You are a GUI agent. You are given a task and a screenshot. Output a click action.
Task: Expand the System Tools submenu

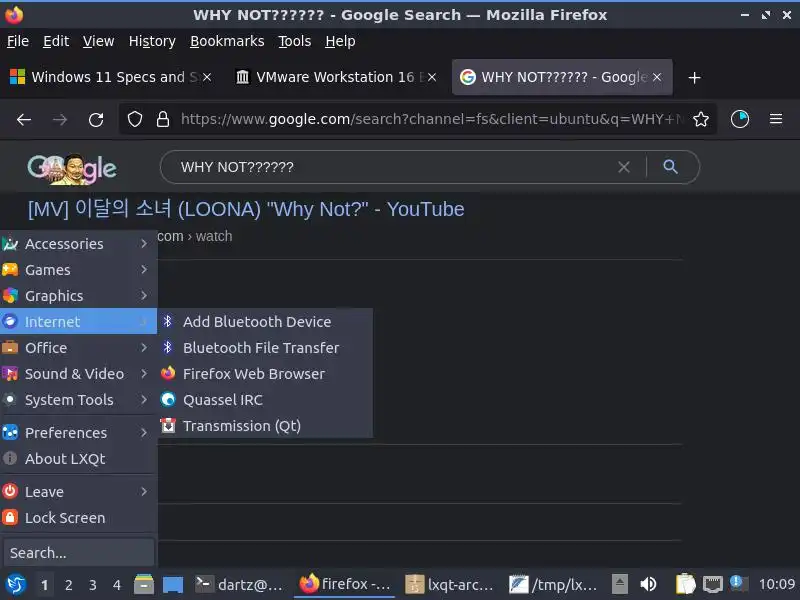(x=79, y=400)
